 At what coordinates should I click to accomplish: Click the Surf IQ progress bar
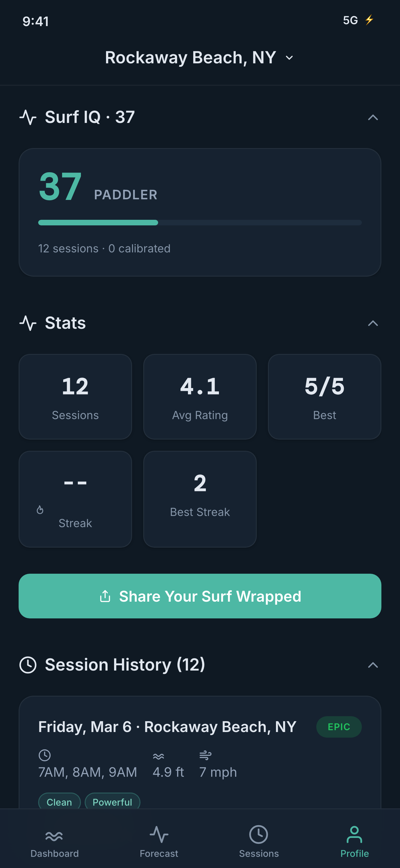pos(200,223)
